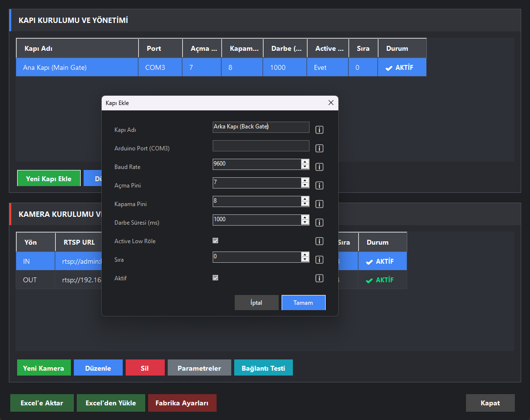The width and height of the screenshot is (530, 420).
Task: Click the Darbe Süresi value field
Action: click(x=257, y=220)
